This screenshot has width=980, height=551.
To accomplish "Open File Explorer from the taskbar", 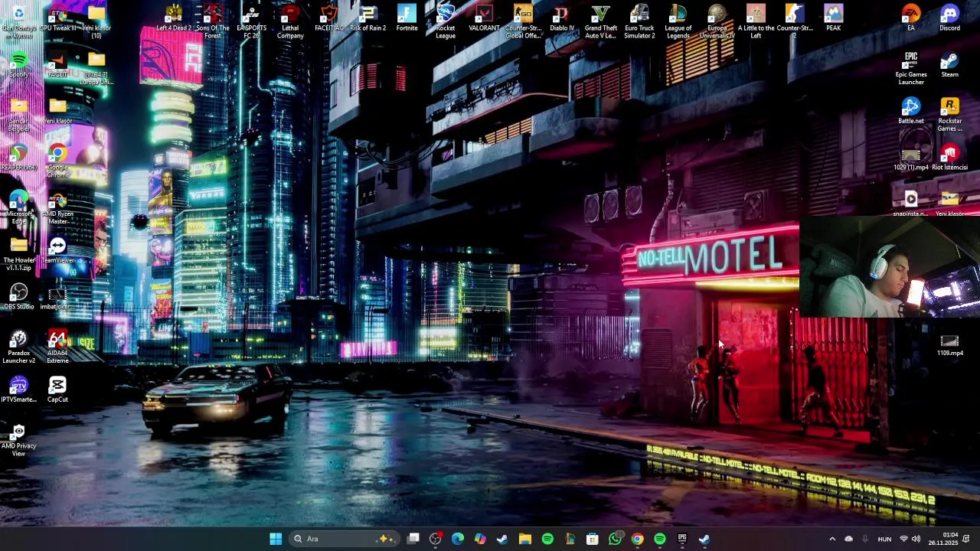I will [x=525, y=539].
